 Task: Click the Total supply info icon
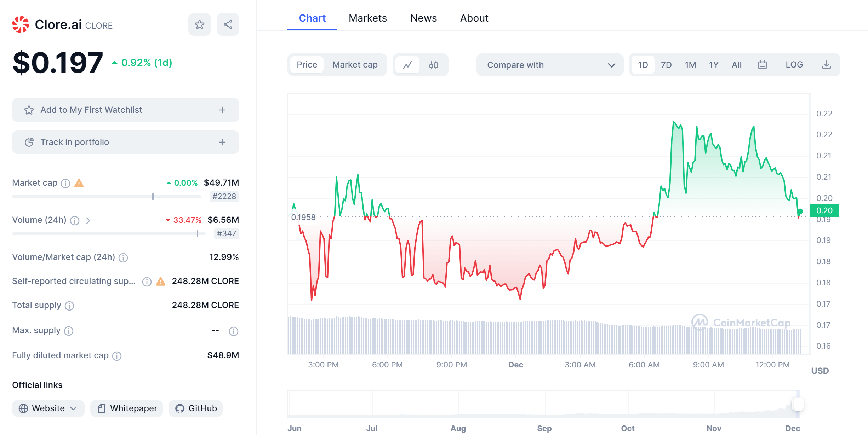click(x=69, y=306)
